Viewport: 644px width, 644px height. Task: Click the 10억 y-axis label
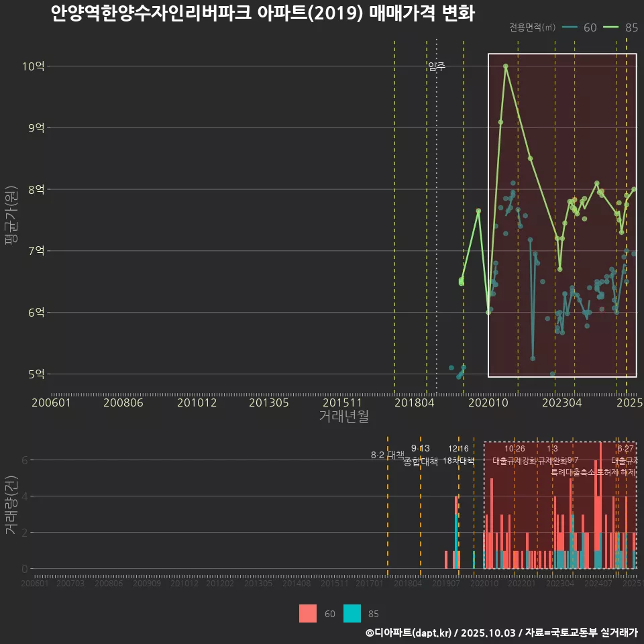tap(33, 66)
